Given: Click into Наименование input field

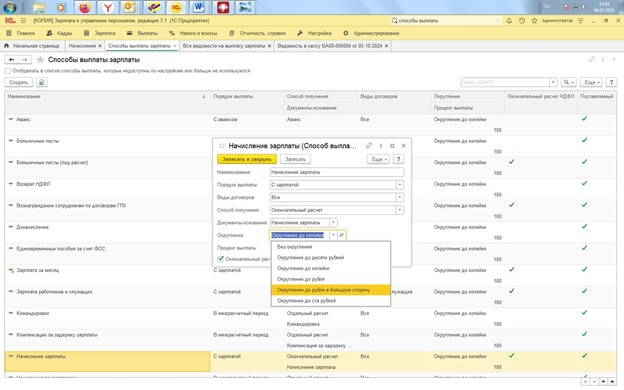Looking at the screenshot, I should 337,172.
